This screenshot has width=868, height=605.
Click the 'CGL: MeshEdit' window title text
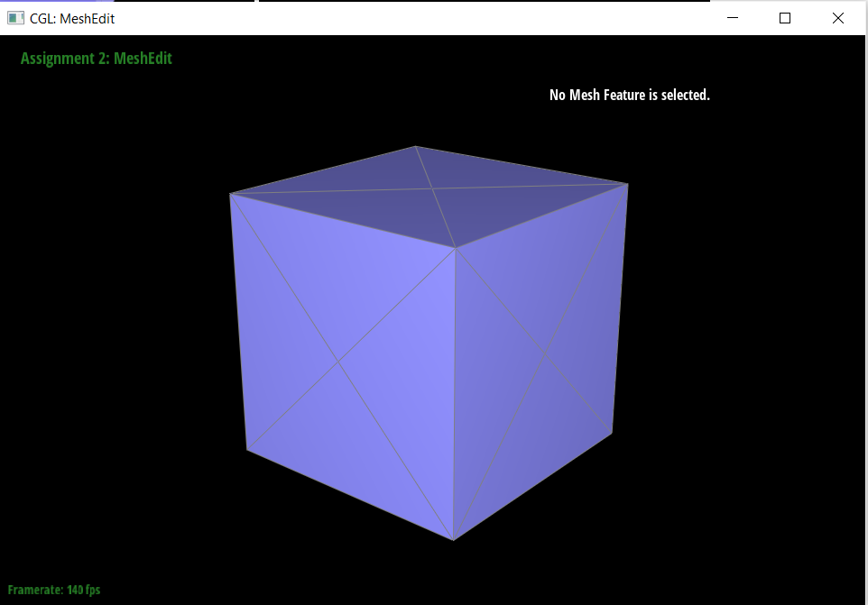(72, 18)
